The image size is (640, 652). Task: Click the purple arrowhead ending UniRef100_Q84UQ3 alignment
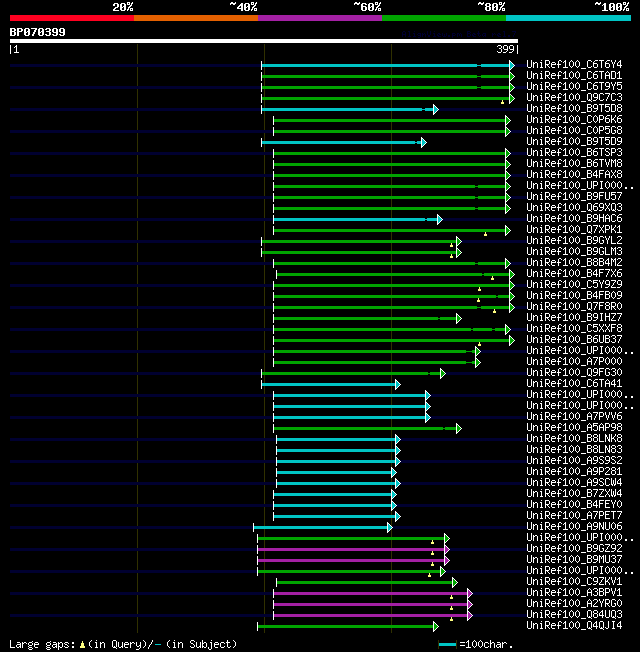(470, 615)
